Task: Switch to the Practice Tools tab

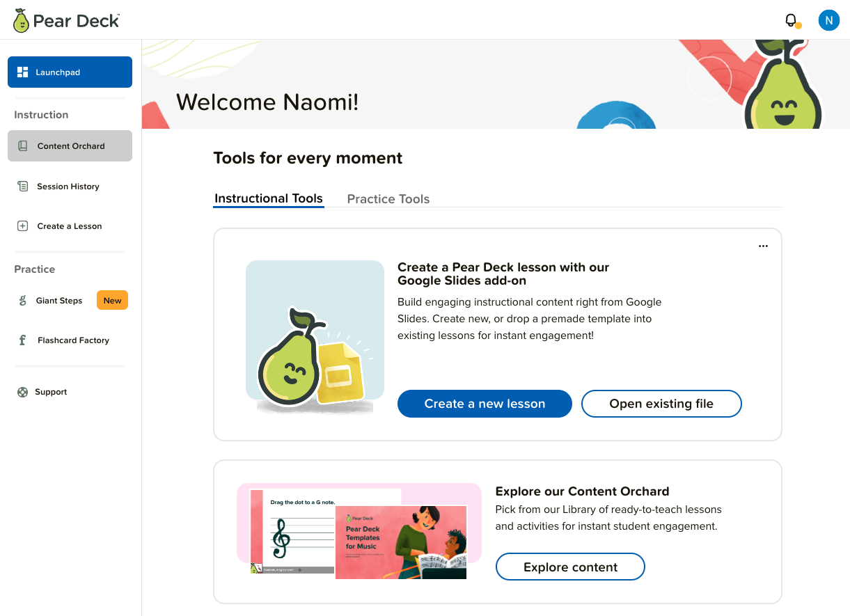Action: click(x=388, y=198)
